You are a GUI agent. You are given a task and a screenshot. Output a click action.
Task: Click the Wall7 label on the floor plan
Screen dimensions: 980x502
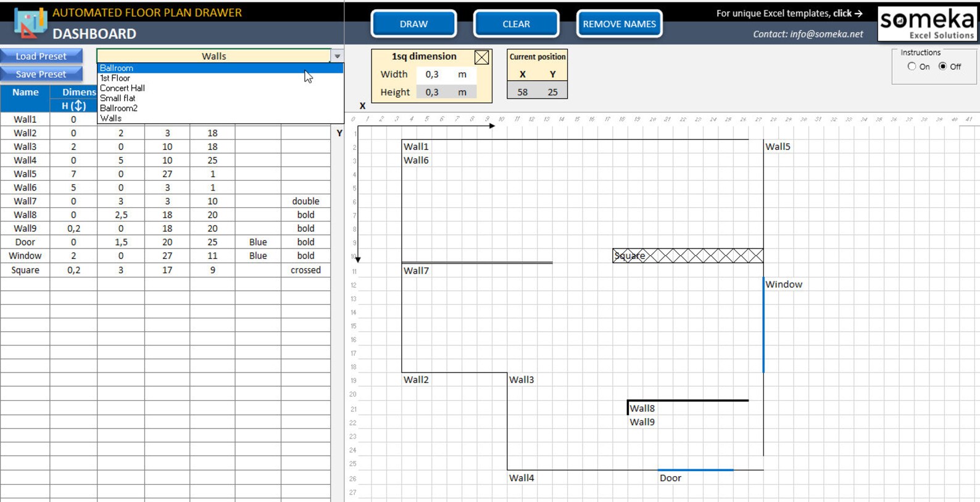tap(416, 271)
